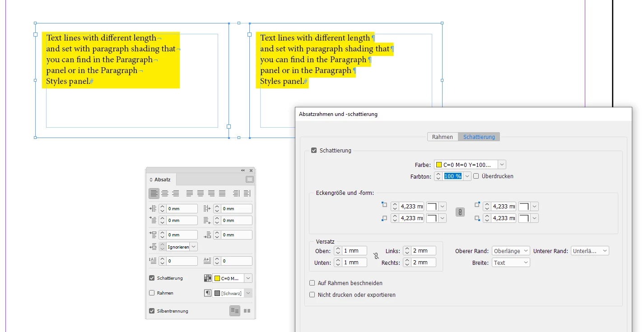Viewport: 644px width, 332px height.
Task: Click the Rahmen paragraph mark icon
Action: click(x=208, y=293)
